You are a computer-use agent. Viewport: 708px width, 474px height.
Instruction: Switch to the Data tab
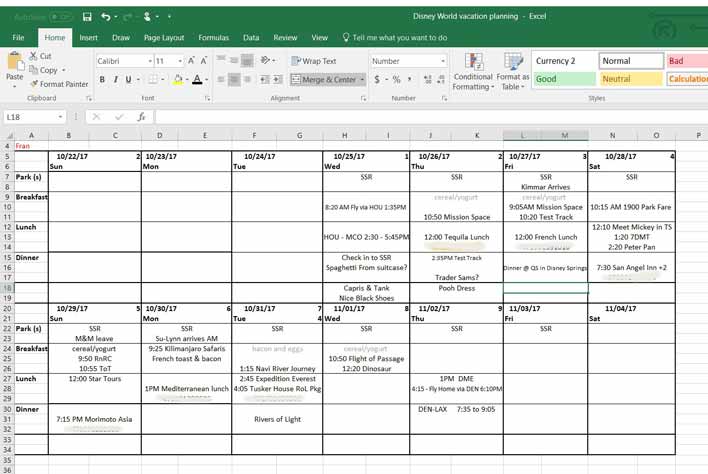point(251,37)
